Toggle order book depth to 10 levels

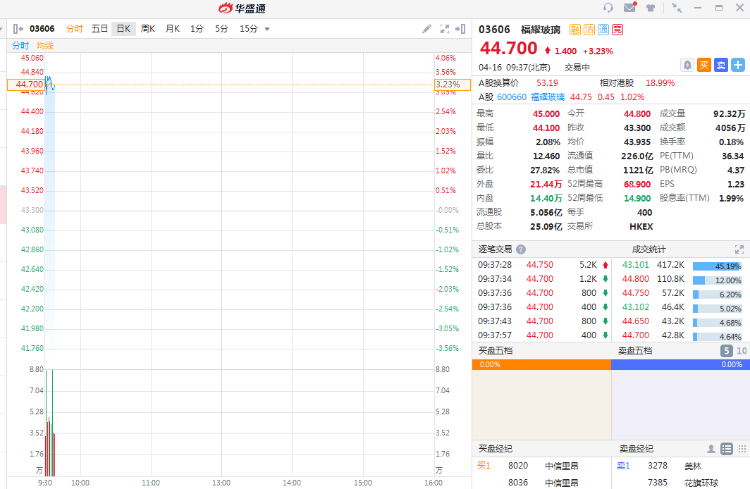coord(741,351)
